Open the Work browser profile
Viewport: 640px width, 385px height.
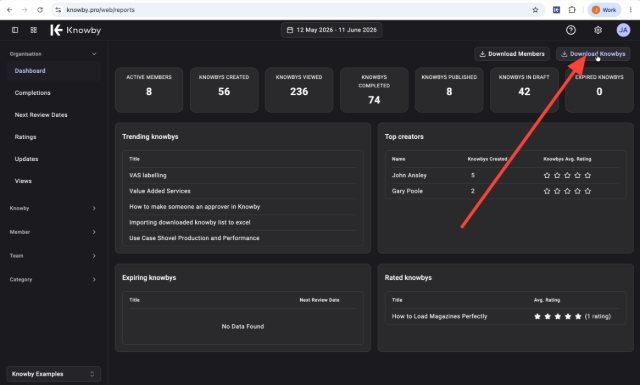click(x=604, y=10)
